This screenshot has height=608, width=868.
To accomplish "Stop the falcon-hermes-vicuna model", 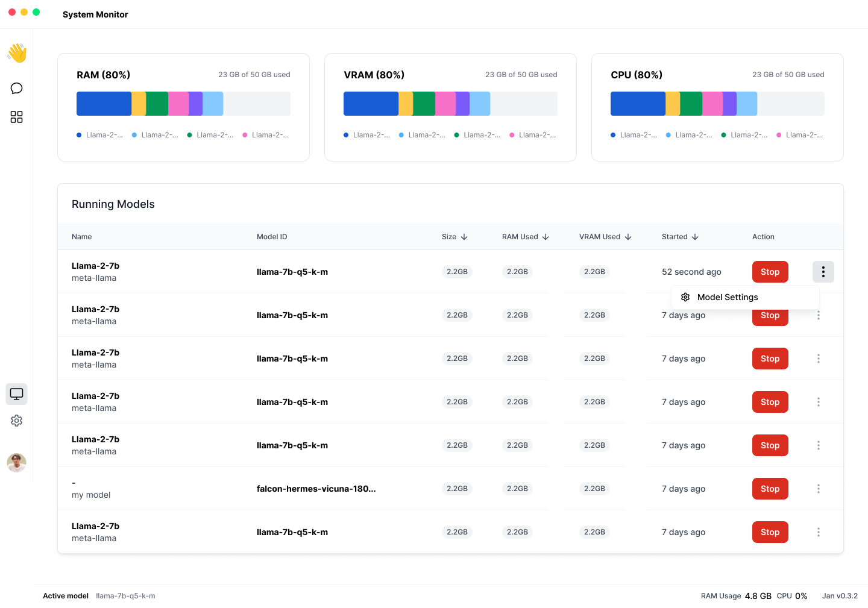I will (x=770, y=489).
